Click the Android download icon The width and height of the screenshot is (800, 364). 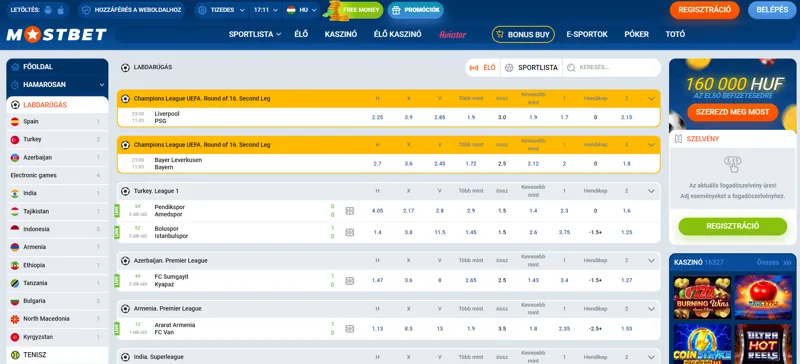(x=48, y=10)
